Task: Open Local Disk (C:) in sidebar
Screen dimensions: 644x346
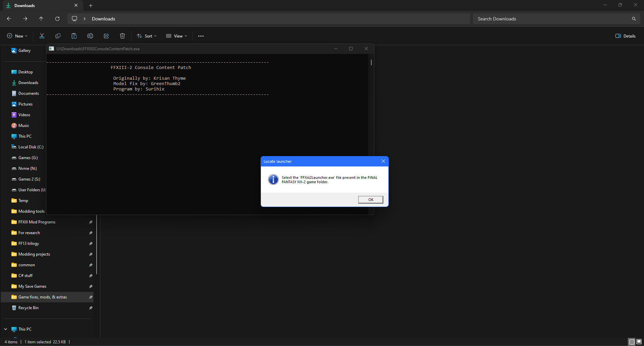Action: [31, 147]
